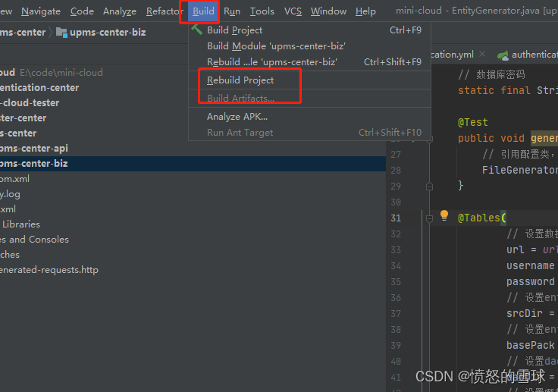Click the upms-center-biz breadcrumb label

point(108,33)
